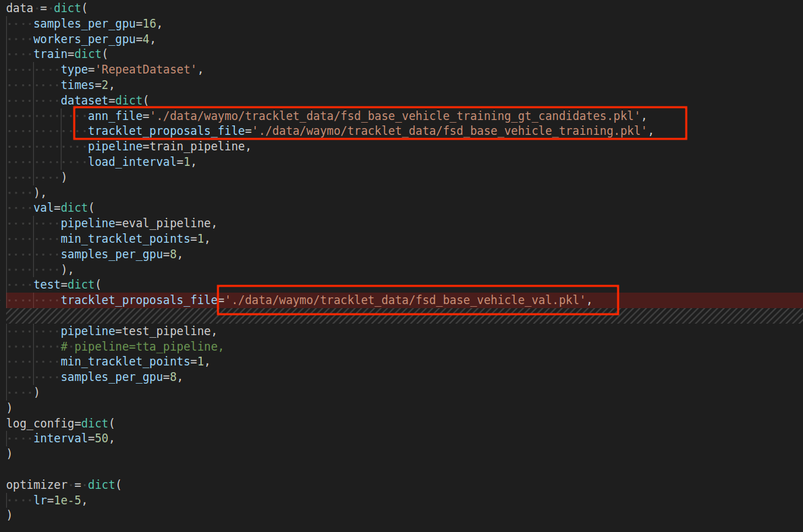Select the load_interval=1 line

point(132,161)
